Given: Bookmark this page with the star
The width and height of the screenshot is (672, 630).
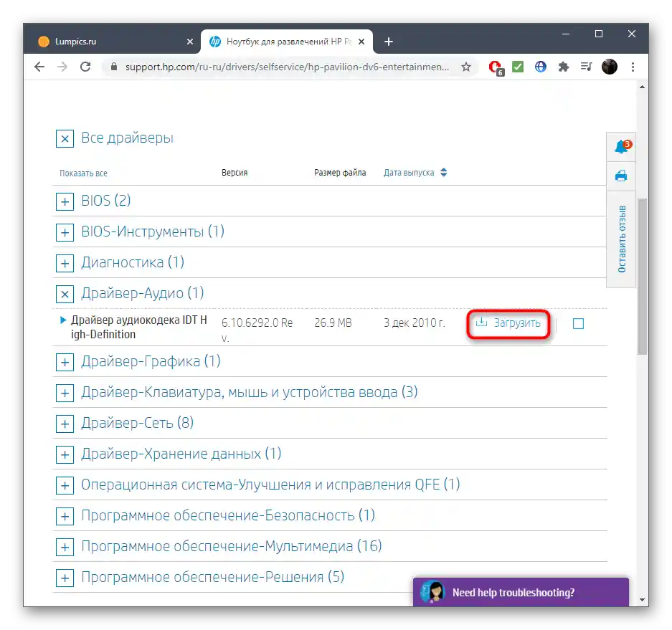Looking at the screenshot, I should [466, 67].
